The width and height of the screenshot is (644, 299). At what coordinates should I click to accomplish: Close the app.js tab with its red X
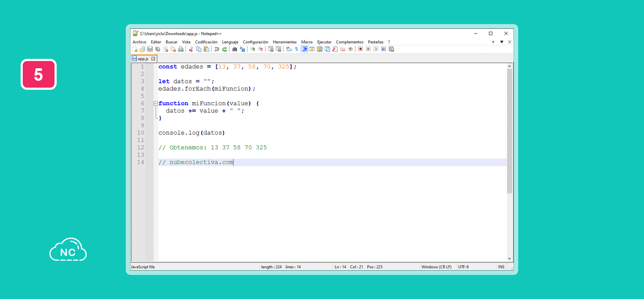click(x=153, y=58)
